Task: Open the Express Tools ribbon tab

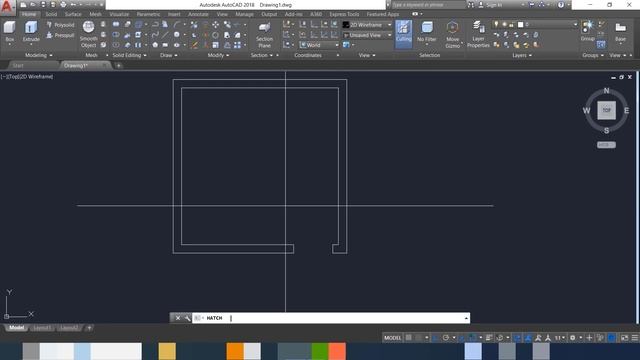Action: pos(344,14)
